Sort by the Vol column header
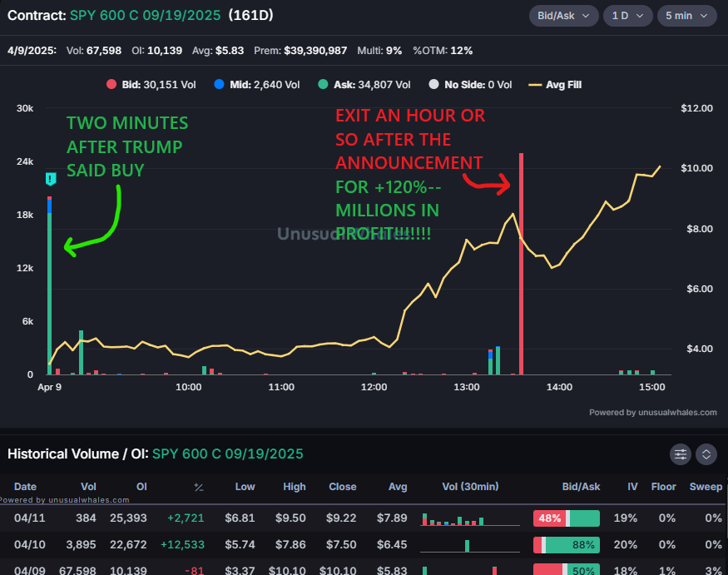Screen dimensions: 728x575 pyautogui.click(x=88, y=487)
